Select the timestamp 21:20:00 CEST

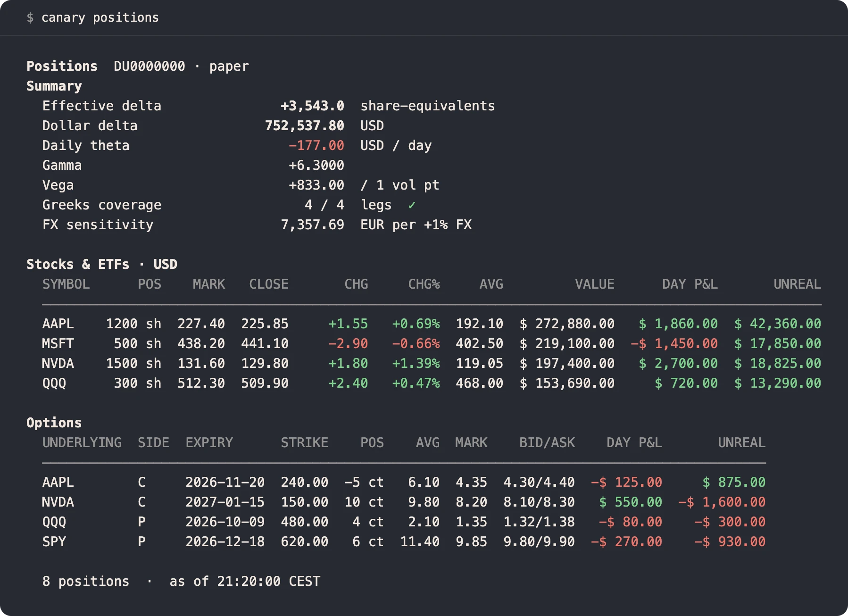tap(269, 581)
